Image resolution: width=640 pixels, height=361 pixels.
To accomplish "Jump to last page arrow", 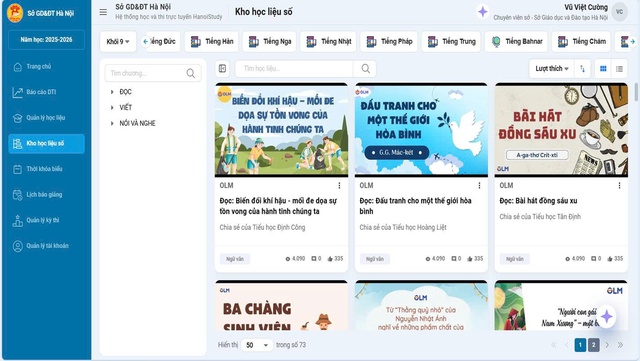I will click(620, 345).
